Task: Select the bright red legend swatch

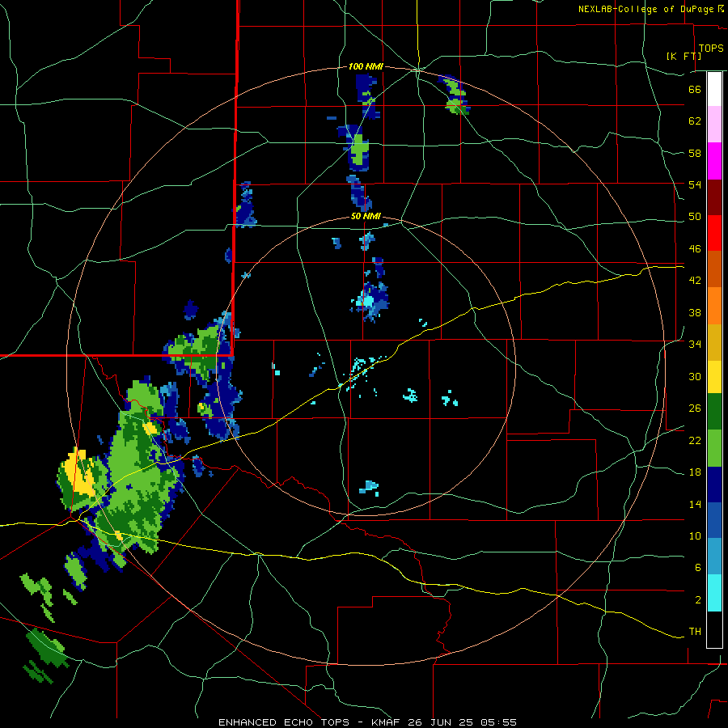Action: coord(714,233)
